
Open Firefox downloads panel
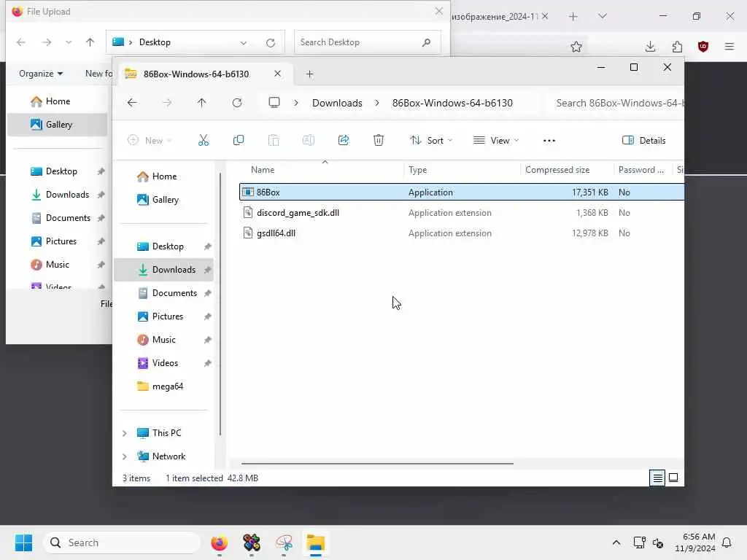(x=650, y=47)
